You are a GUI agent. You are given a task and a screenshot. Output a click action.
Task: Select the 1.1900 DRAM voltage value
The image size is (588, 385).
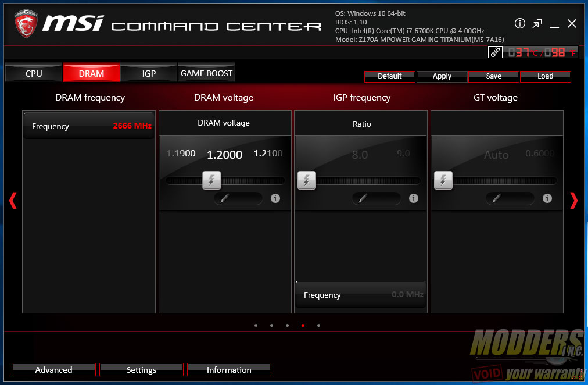click(181, 153)
